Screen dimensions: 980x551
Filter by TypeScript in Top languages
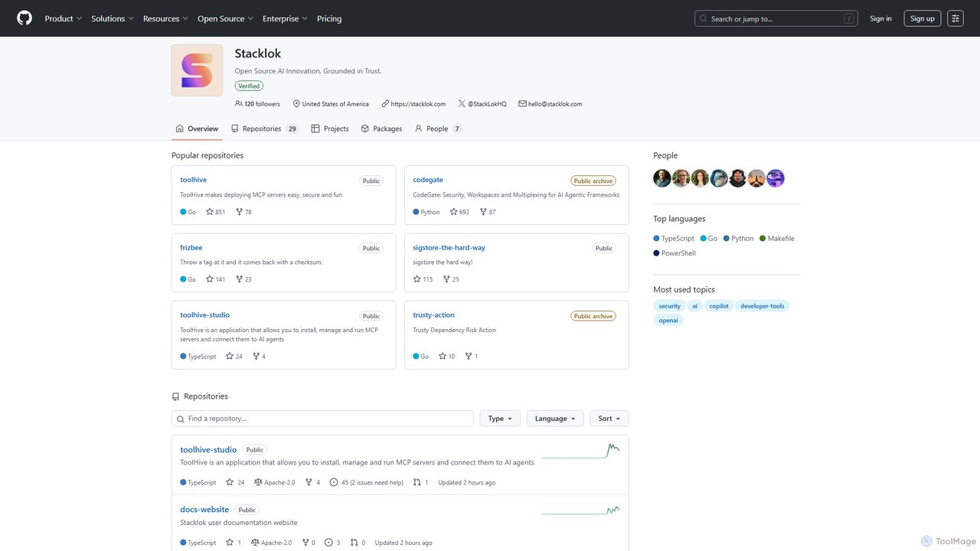point(674,239)
